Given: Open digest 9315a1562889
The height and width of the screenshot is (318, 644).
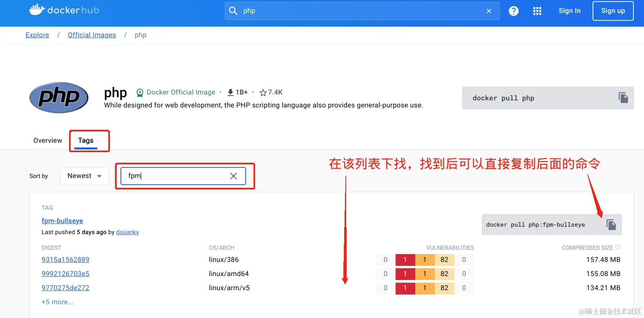Looking at the screenshot, I should [66, 260].
